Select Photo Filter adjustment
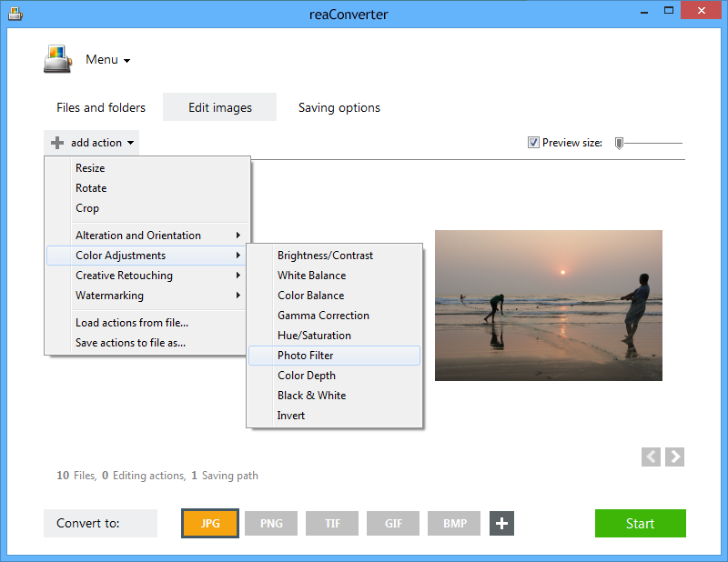 tap(334, 356)
